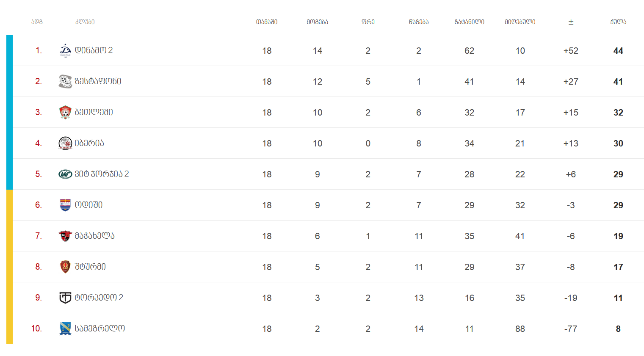Image resolution: width=644 pixels, height=356 pixels.
Task: Select the სამეგრელო team name
Action: click(100, 328)
